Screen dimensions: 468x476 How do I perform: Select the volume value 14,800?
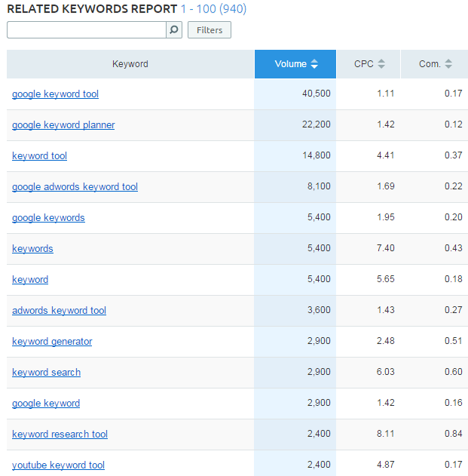(316, 155)
